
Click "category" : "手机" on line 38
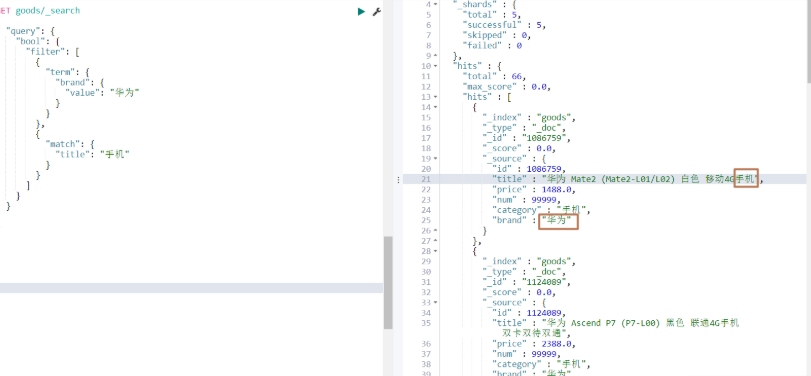point(542,365)
